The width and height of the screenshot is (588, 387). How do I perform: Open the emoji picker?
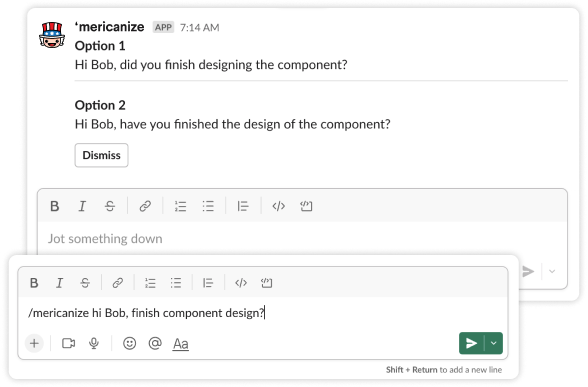(129, 343)
